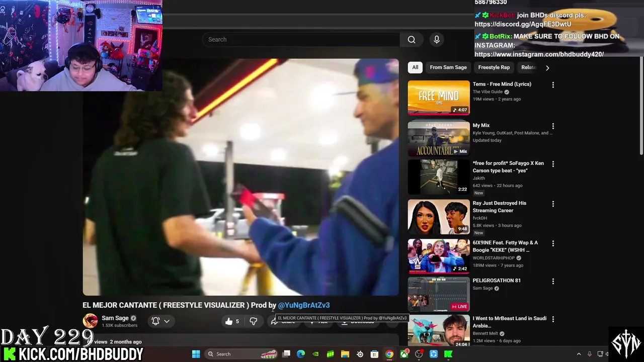The image size is (644, 362).
Task: Click the YouTube search input field
Action: [301, 39]
